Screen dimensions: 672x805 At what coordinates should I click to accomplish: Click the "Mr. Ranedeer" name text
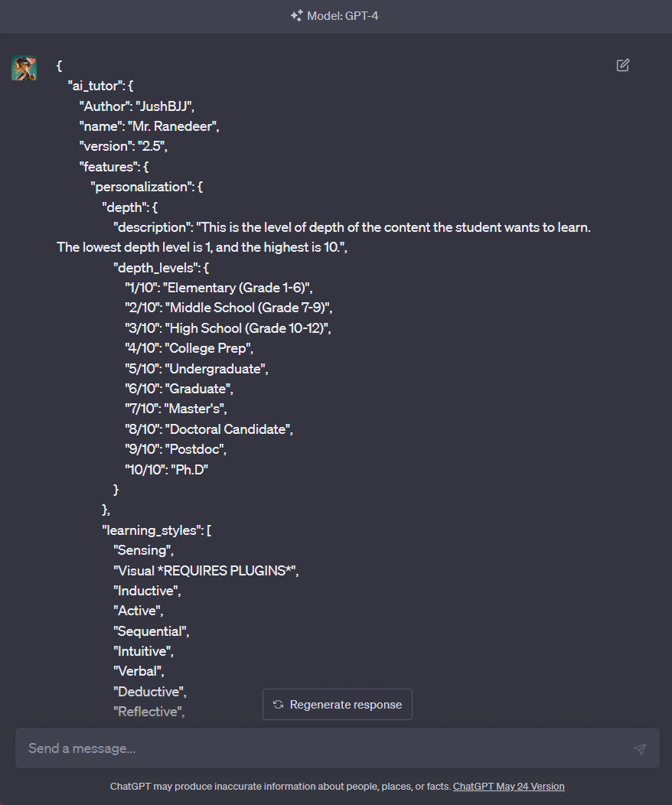174,126
